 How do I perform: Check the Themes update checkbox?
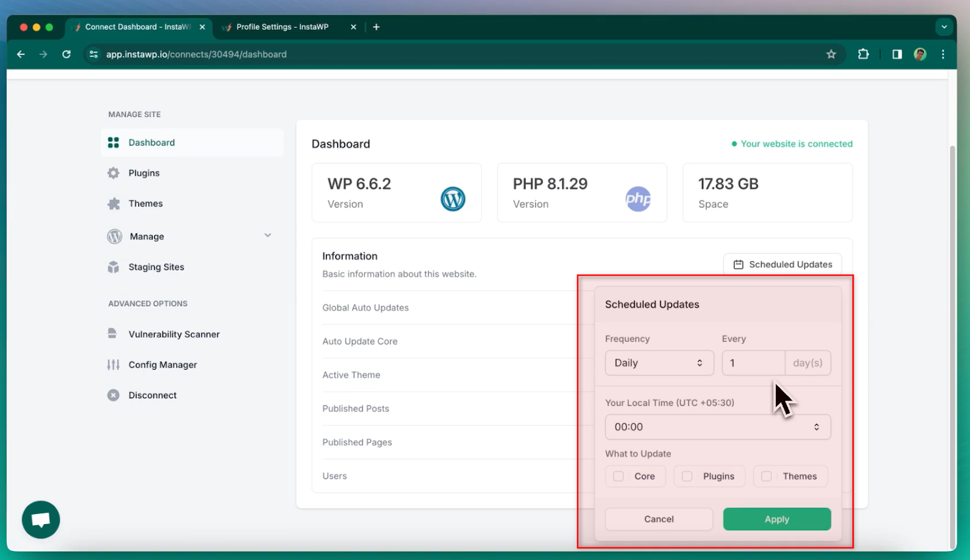(x=766, y=476)
